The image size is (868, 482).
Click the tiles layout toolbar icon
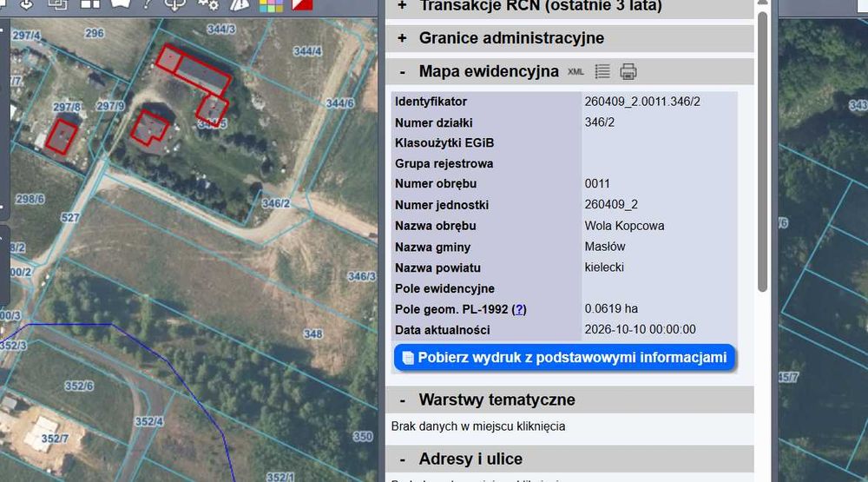[x=90, y=4]
